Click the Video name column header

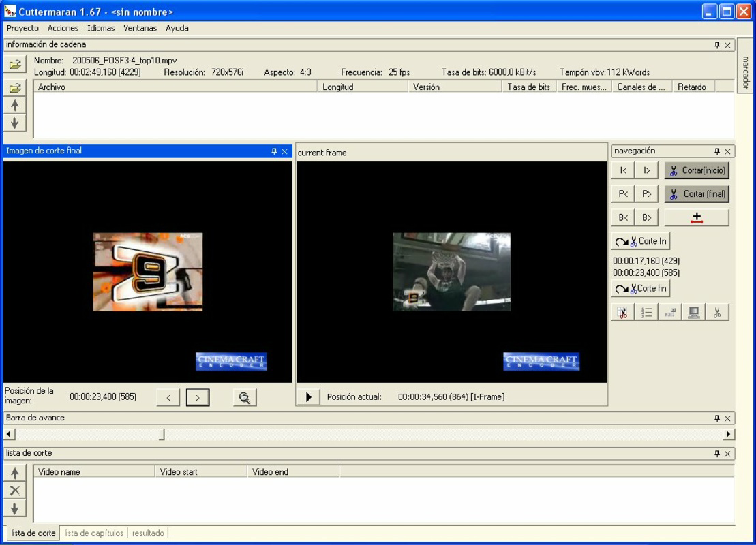point(94,471)
